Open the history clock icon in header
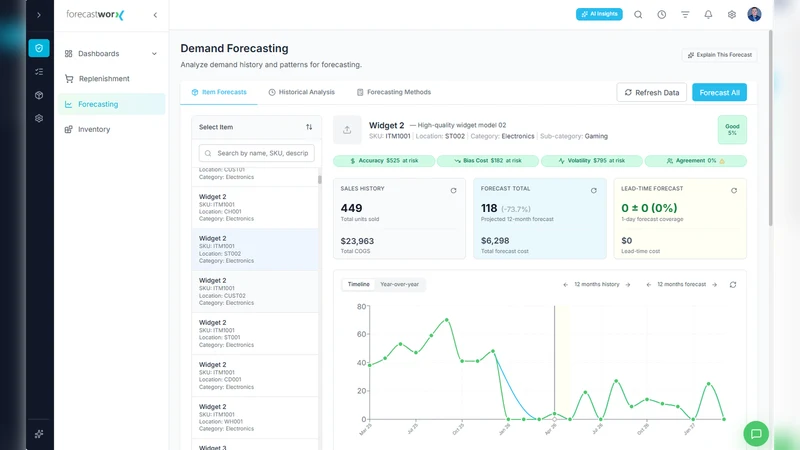Screen dimensions: 800x450 tap(662, 15)
